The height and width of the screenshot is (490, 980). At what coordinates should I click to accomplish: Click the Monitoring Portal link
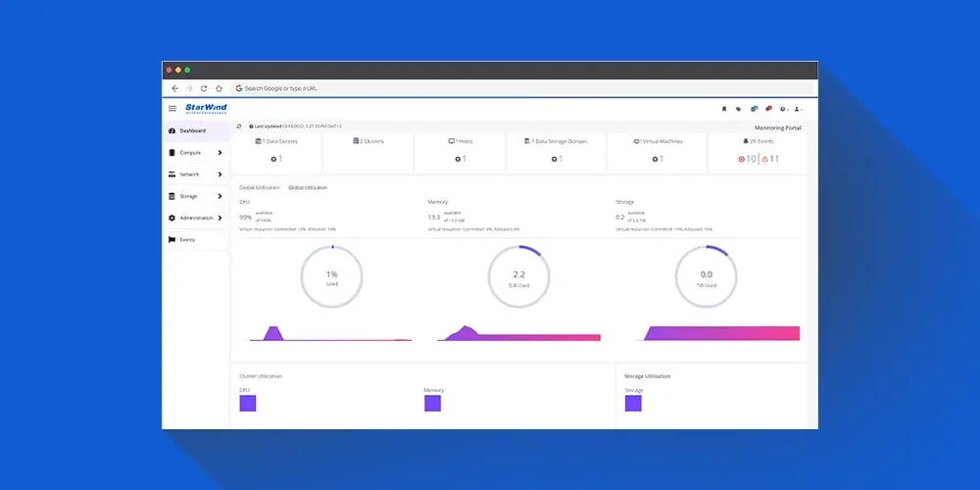tap(777, 128)
